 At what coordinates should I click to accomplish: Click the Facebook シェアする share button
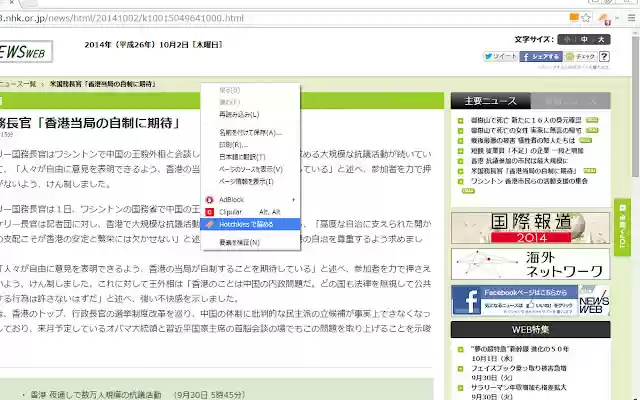click(x=541, y=56)
